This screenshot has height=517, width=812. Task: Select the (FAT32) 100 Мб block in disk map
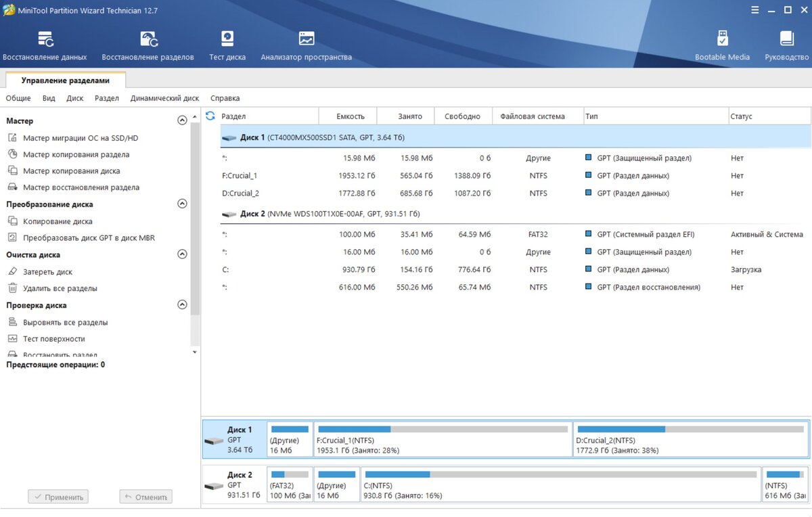coord(290,485)
